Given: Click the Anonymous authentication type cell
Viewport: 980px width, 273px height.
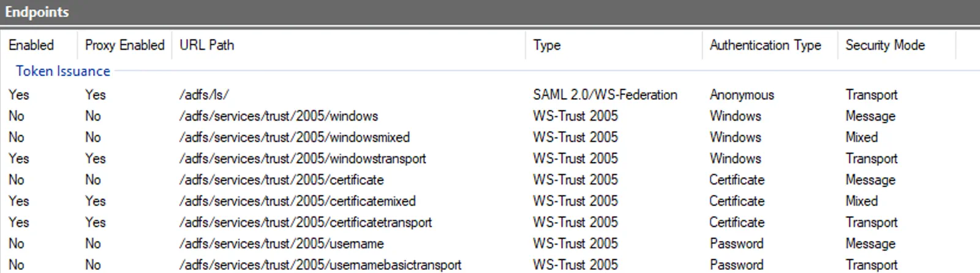Looking at the screenshot, I should tap(742, 95).
